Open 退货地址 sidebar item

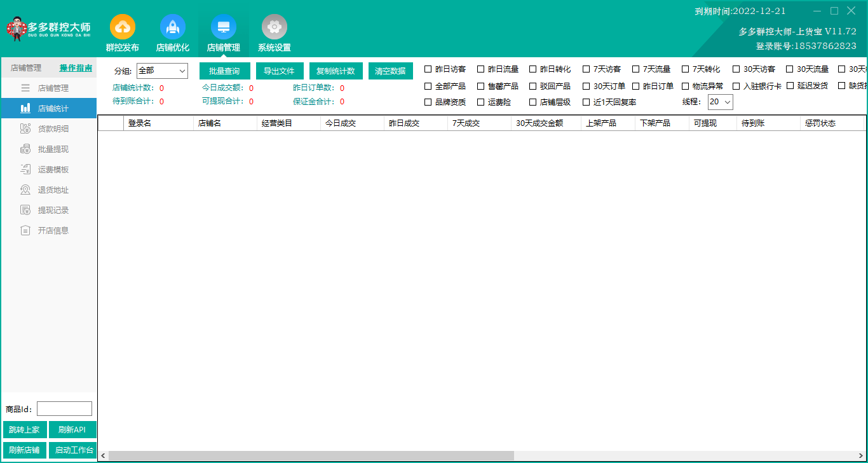tap(53, 190)
